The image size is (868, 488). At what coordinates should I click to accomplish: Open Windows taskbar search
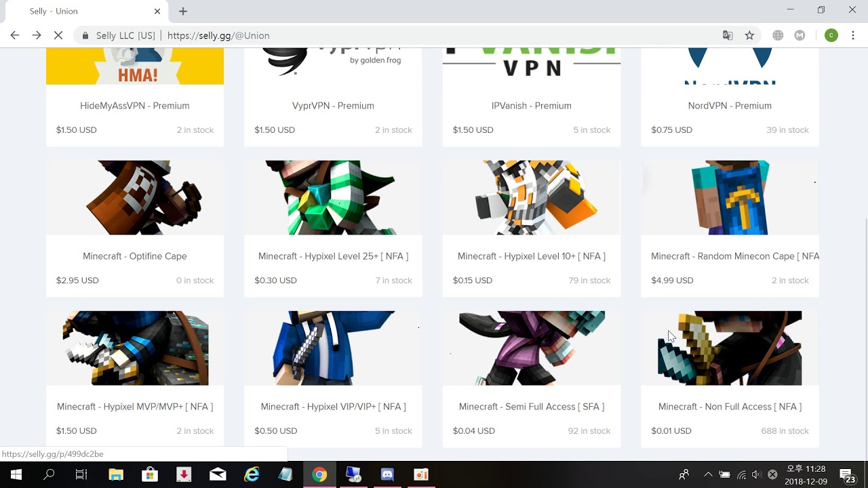tap(49, 474)
